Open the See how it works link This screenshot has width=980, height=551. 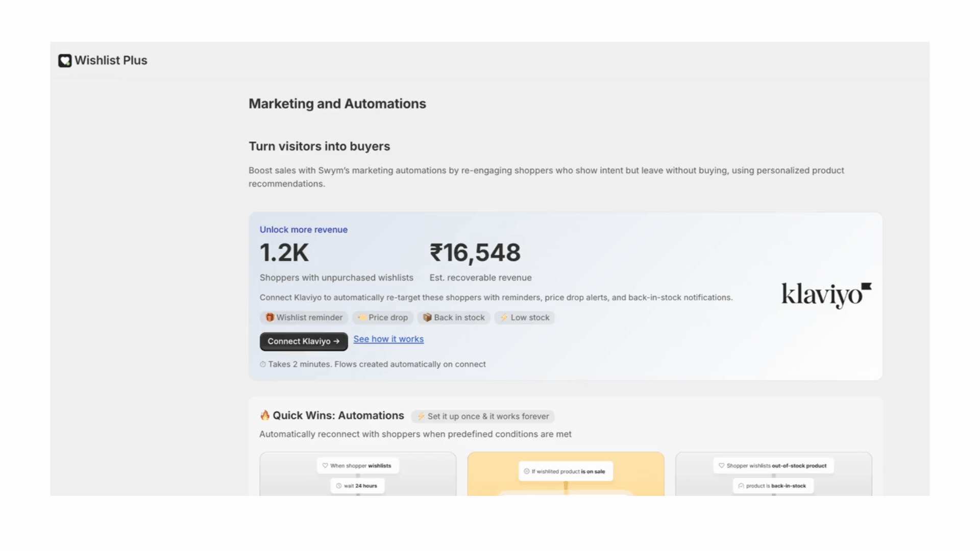tap(388, 339)
